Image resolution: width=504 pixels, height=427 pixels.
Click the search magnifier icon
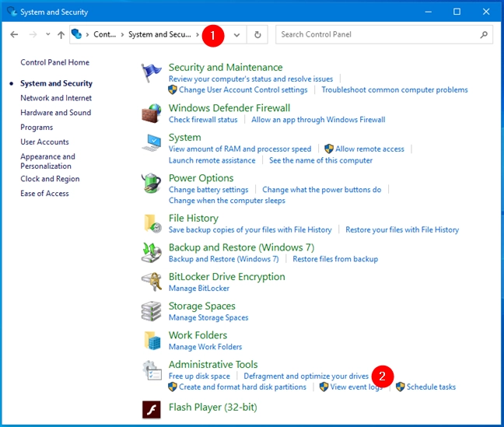click(x=484, y=34)
